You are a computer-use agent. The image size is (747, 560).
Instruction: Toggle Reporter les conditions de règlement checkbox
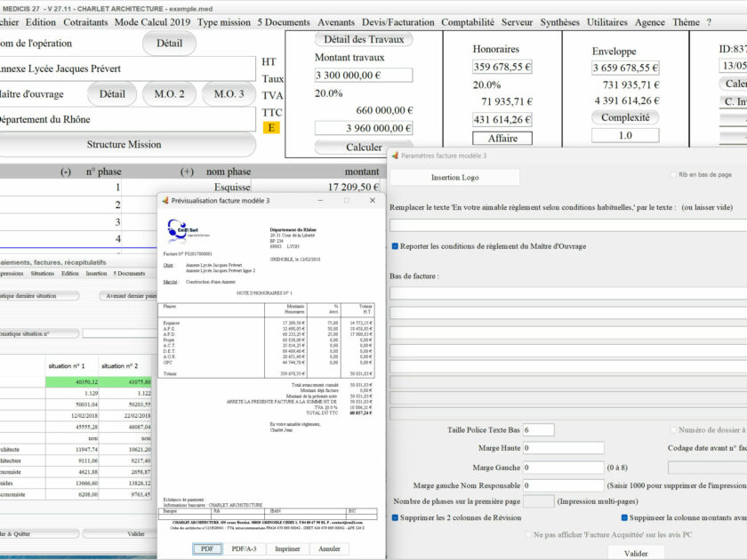click(x=395, y=246)
